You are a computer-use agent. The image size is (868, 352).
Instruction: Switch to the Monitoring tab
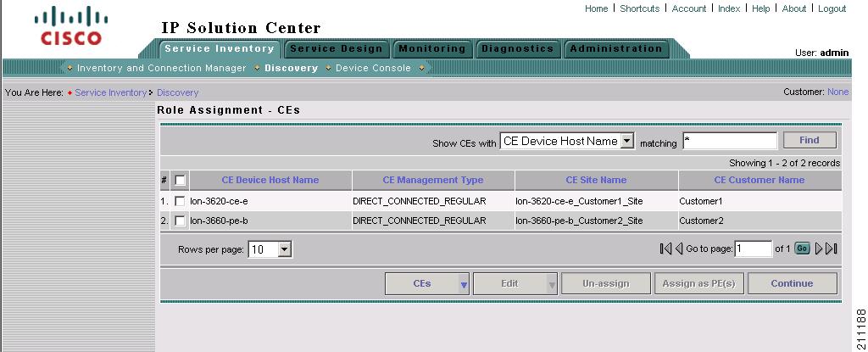point(432,49)
